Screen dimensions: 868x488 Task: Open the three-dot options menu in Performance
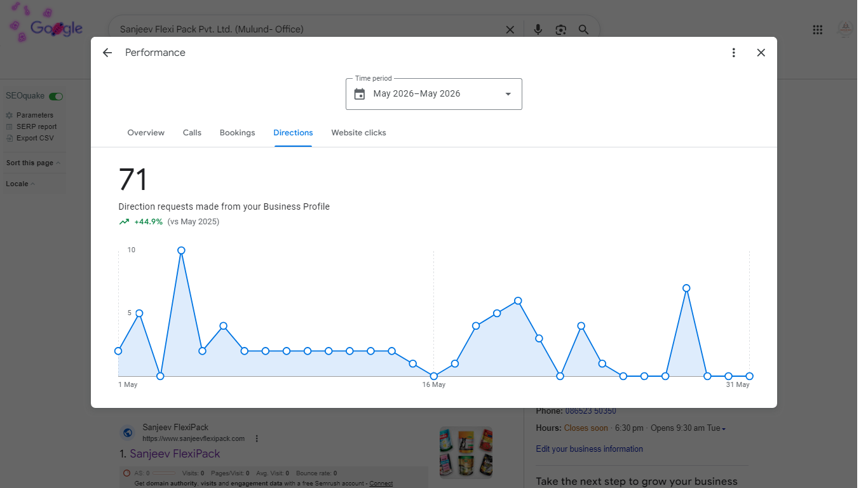click(733, 53)
